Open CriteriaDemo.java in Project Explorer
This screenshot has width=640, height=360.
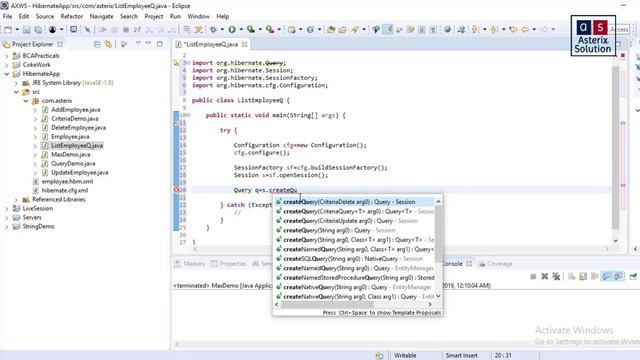[75, 119]
